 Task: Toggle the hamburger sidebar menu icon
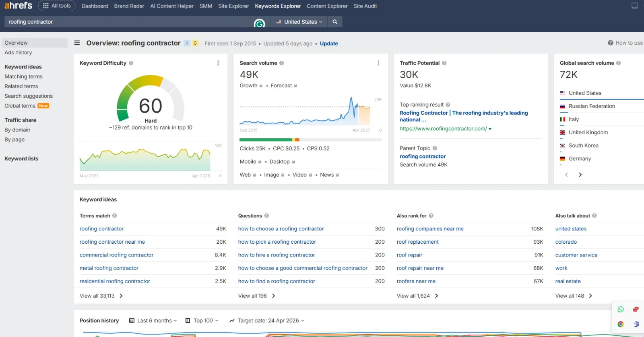[x=77, y=43]
